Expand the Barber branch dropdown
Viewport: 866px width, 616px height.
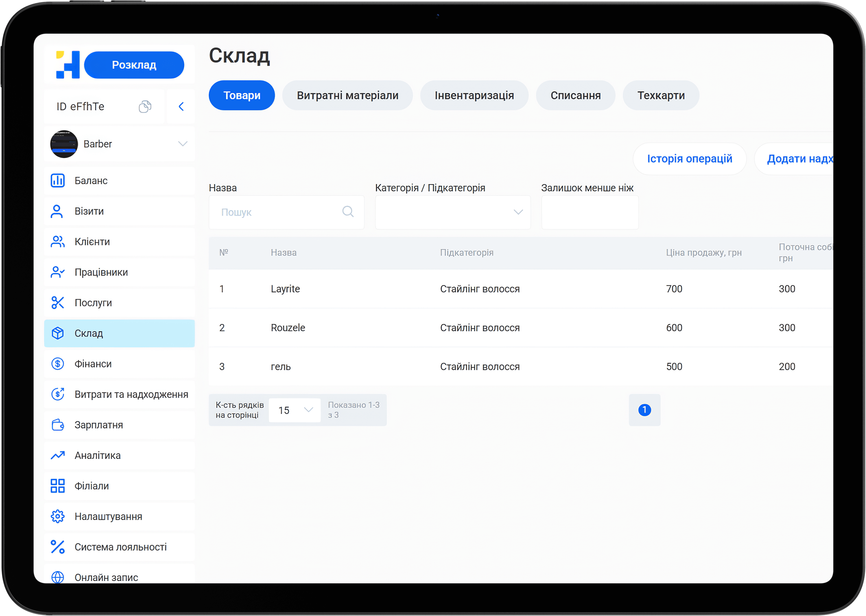click(183, 144)
